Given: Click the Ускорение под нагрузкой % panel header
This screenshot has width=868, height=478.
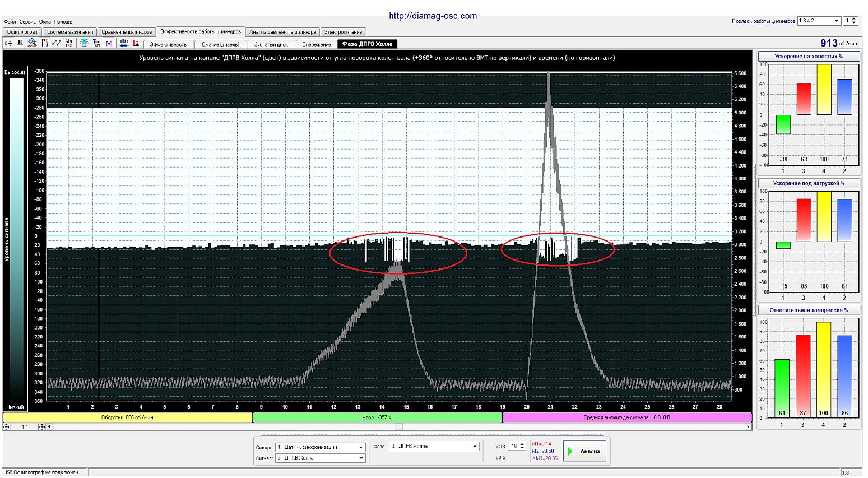Looking at the screenshot, I should coord(809,183).
